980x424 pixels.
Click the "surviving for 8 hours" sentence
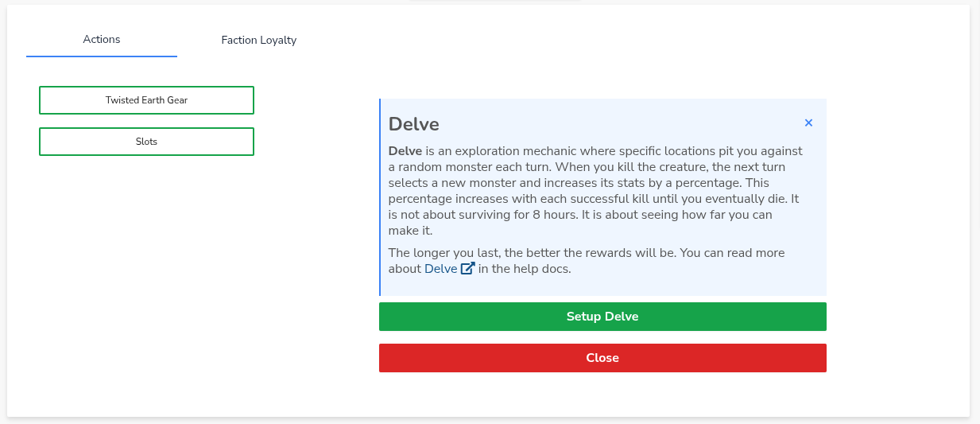509,215
